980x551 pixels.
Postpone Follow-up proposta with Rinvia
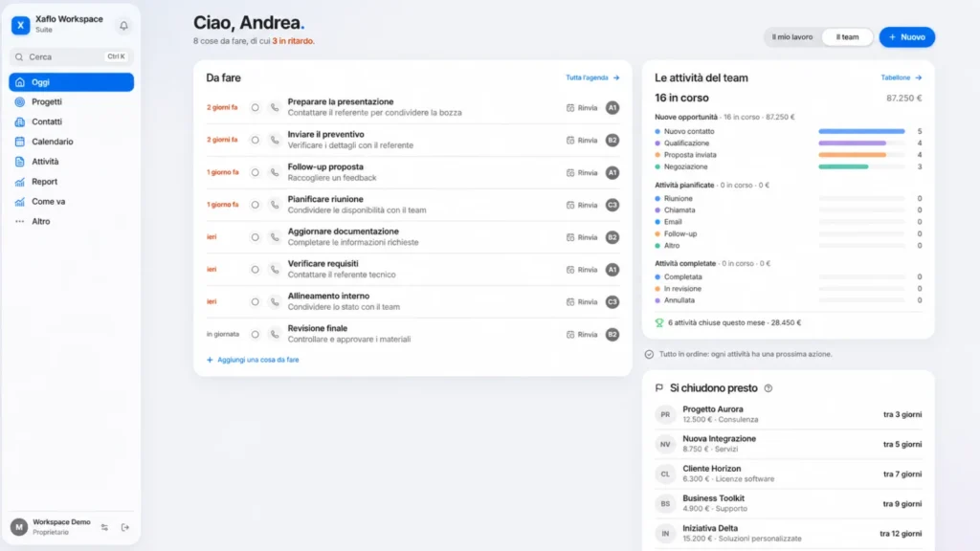tap(582, 172)
